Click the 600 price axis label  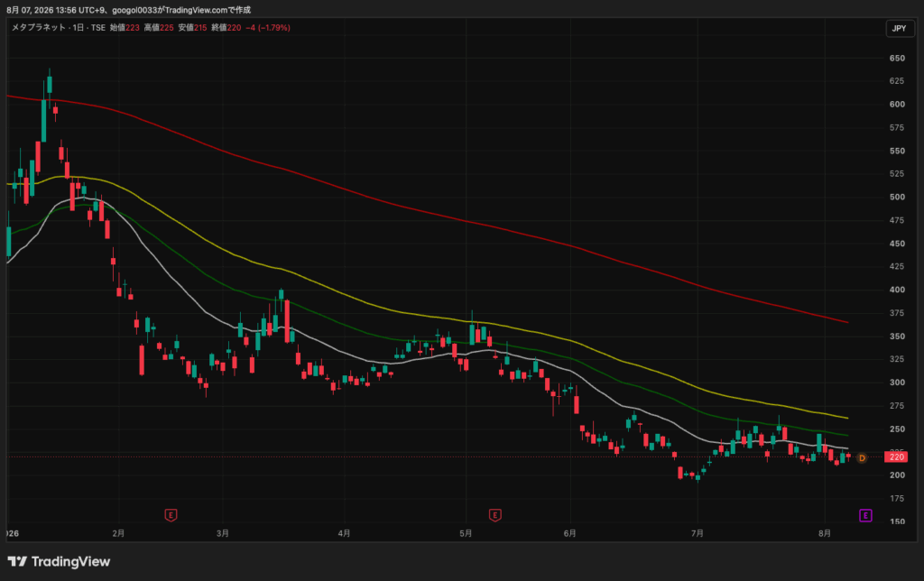point(897,105)
